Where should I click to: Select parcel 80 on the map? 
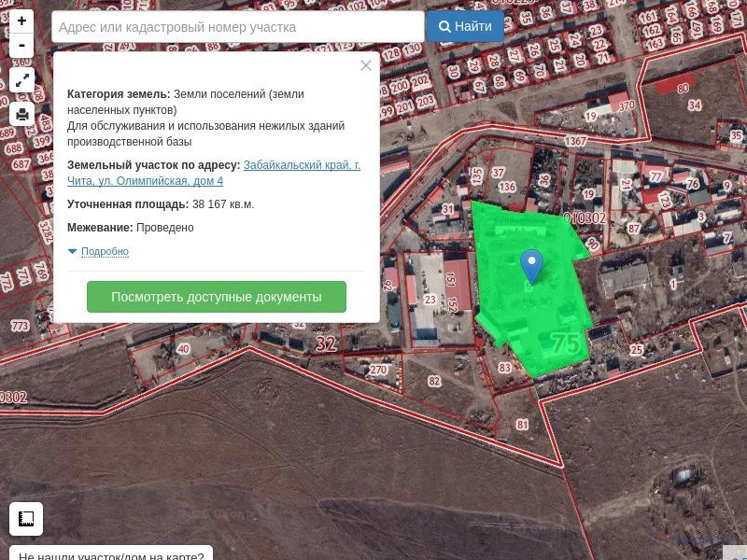click(x=683, y=89)
